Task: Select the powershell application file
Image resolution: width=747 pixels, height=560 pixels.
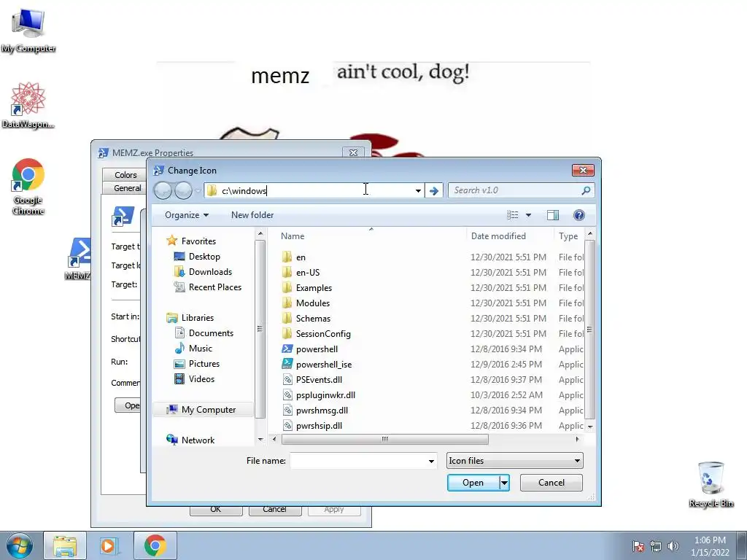Action: 317,349
